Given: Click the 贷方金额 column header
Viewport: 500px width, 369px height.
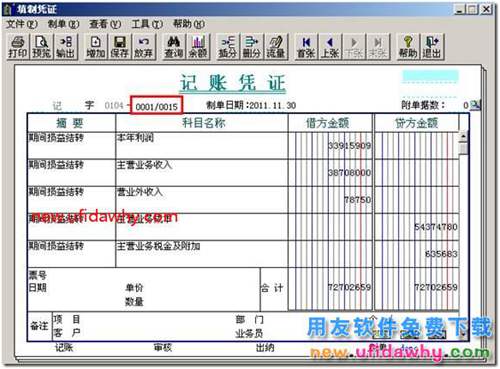Looking at the screenshot, I should click(x=417, y=123).
